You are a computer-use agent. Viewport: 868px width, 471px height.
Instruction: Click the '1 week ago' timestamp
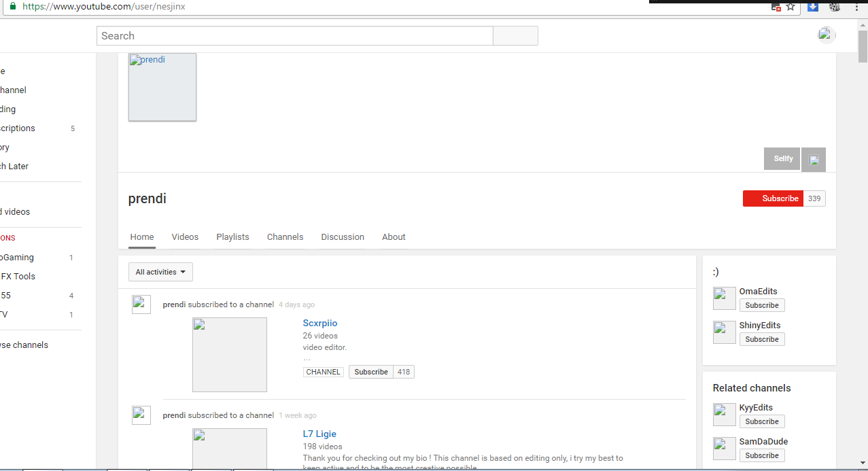[x=298, y=416]
